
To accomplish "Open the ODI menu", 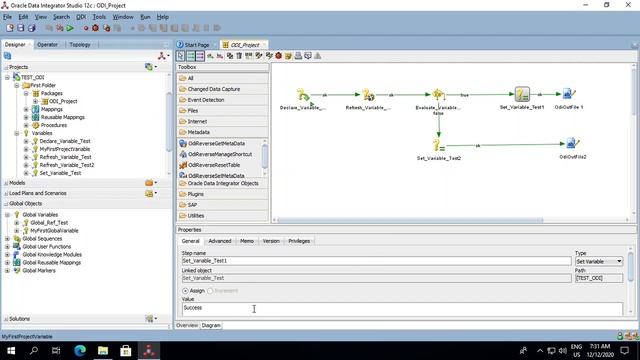I will (81, 17).
